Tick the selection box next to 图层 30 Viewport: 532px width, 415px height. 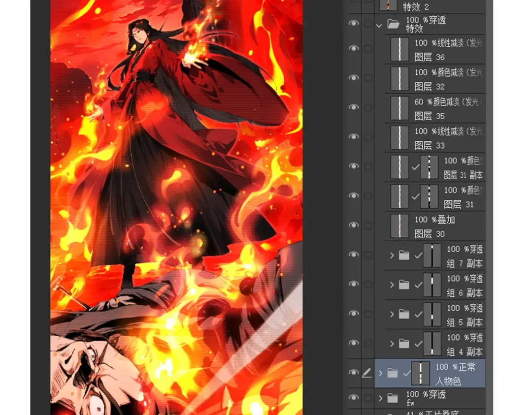pyautogui.click(x=368, y=225)
